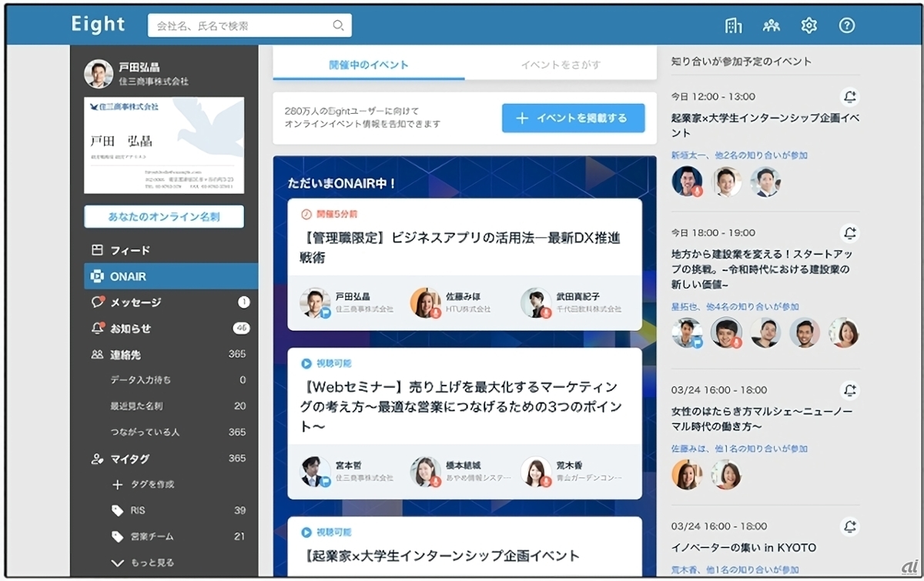This screenshot has width=924, height=581.
Task: Click the 住三商事 business card thumbnail
Action: click(x=164, y=145)
